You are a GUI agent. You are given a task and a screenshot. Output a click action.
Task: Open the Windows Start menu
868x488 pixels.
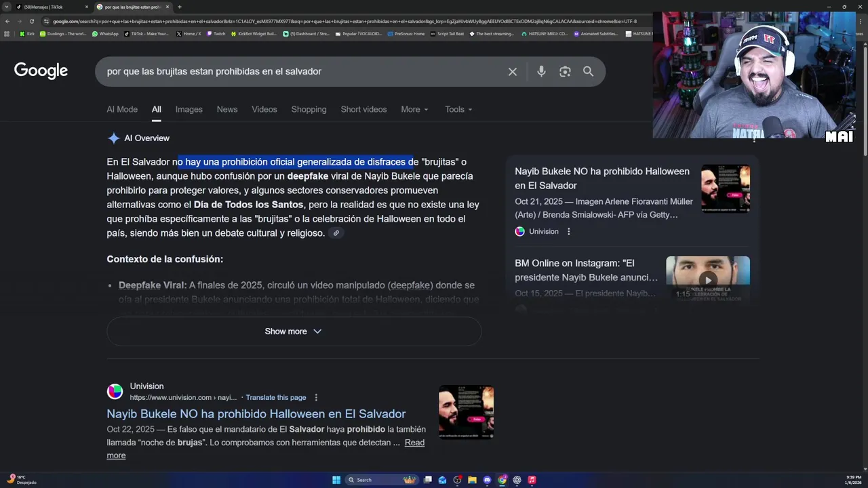336,480
